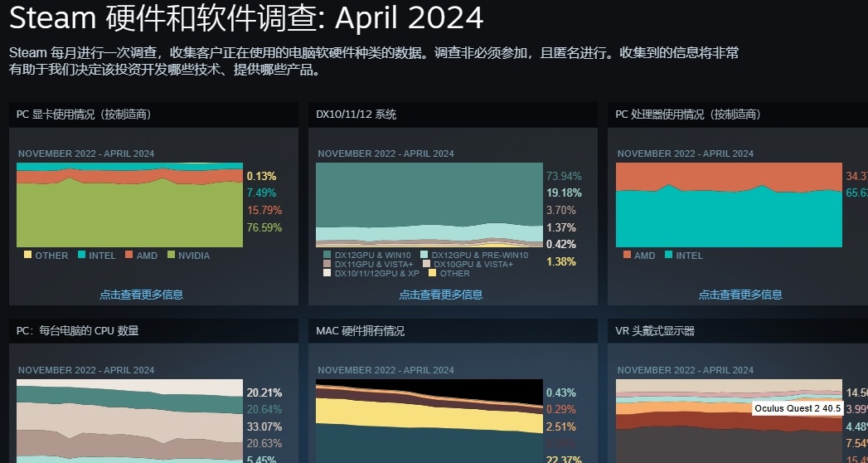Click the NVIDIA legend color swatch
Screen dimensions: 868x463
click(x=171, y=255)
